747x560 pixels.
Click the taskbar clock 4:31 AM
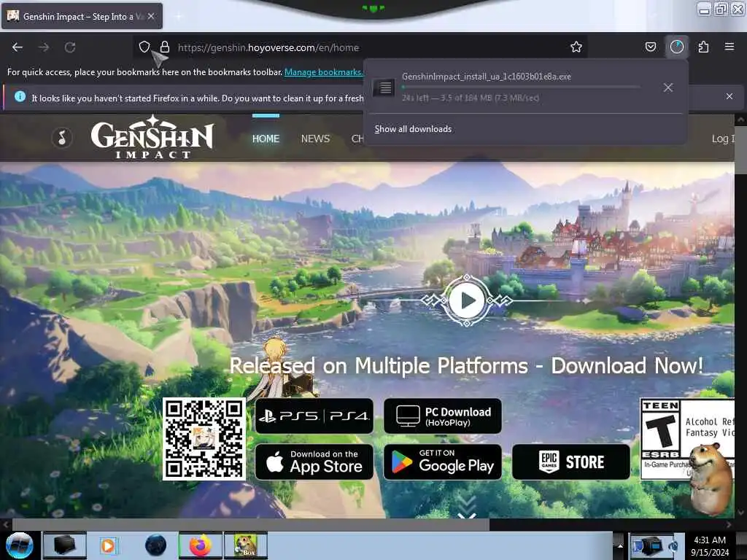tap(710, 545)
